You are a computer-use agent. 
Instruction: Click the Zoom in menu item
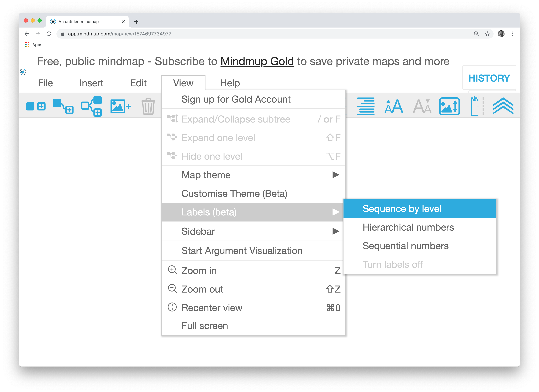tap(253, 271)
